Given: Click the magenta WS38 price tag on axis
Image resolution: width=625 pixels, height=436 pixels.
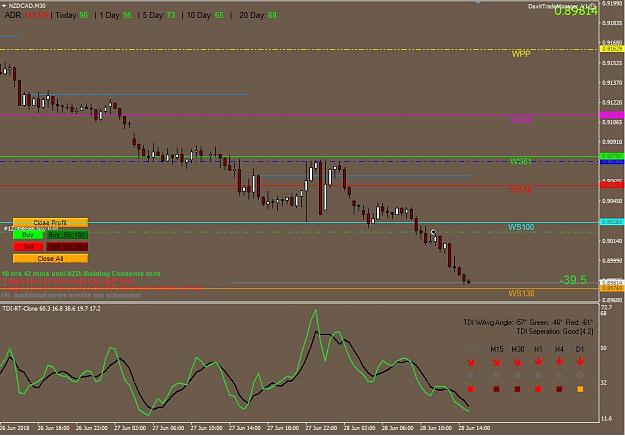Looking at the screenshot, I should click(612, 115).
